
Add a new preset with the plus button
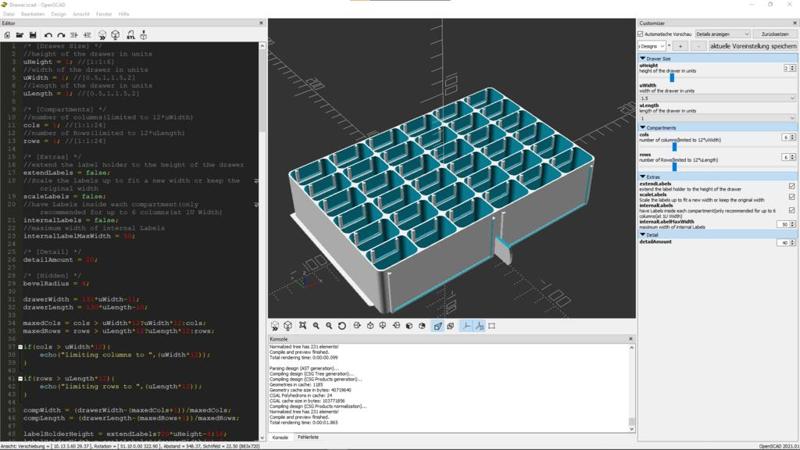coord(680,46)
